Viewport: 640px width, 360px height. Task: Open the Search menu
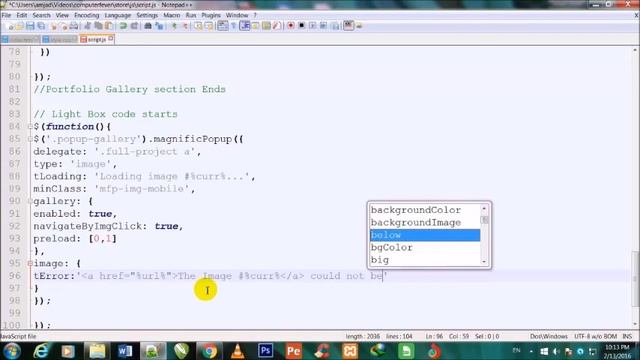click(41, 15)
